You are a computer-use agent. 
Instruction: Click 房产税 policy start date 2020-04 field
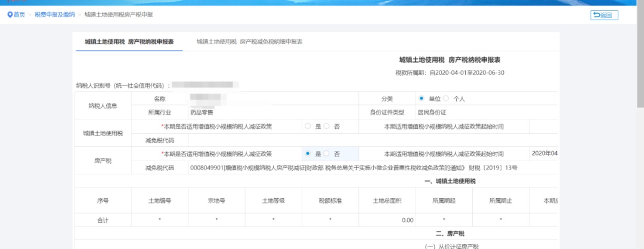(x=544, y=154)
